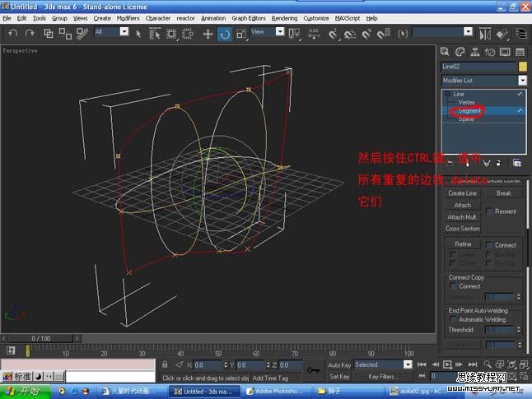Viewport: 532px width, 399px height.
Task: Activate the Select and Rotate tool
Action: click(225, 34)
